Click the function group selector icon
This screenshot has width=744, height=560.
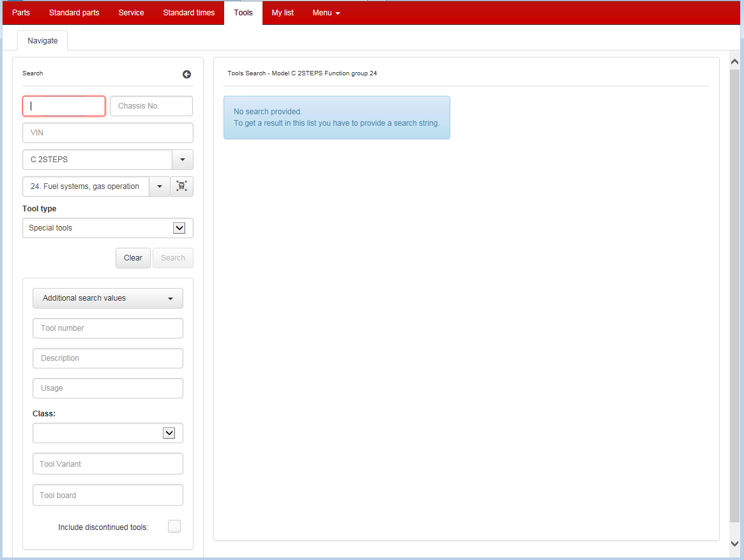(x=182, y=186)
